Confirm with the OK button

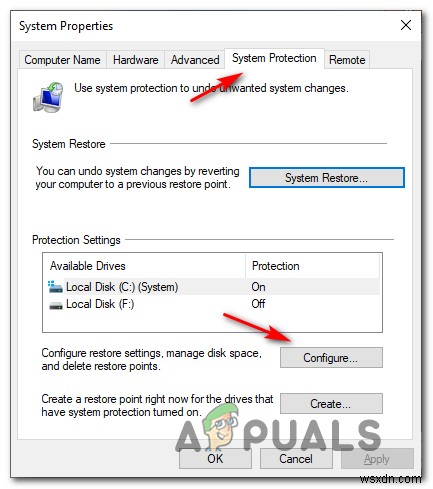click(x=215, y=459)
